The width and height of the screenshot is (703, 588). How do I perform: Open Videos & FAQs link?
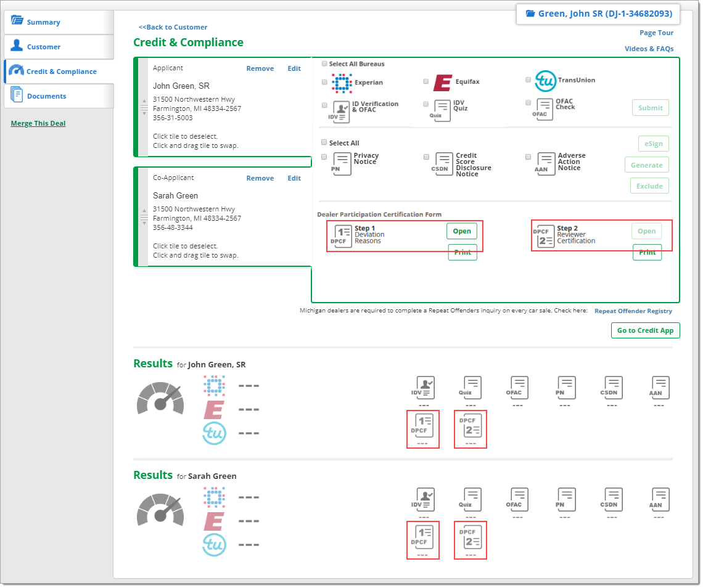click(x=649, y=49)
